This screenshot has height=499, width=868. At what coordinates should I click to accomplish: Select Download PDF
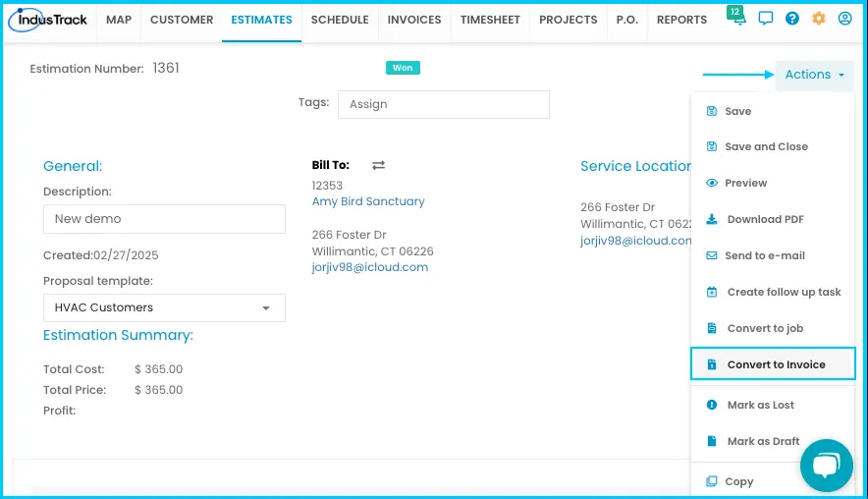tap(773, 219)
